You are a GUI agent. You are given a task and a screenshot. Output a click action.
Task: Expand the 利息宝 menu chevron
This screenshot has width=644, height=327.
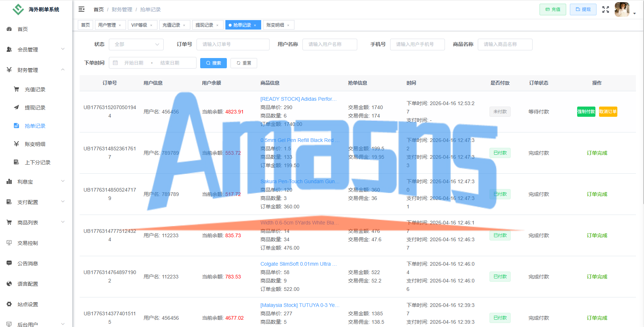[63, 181]
